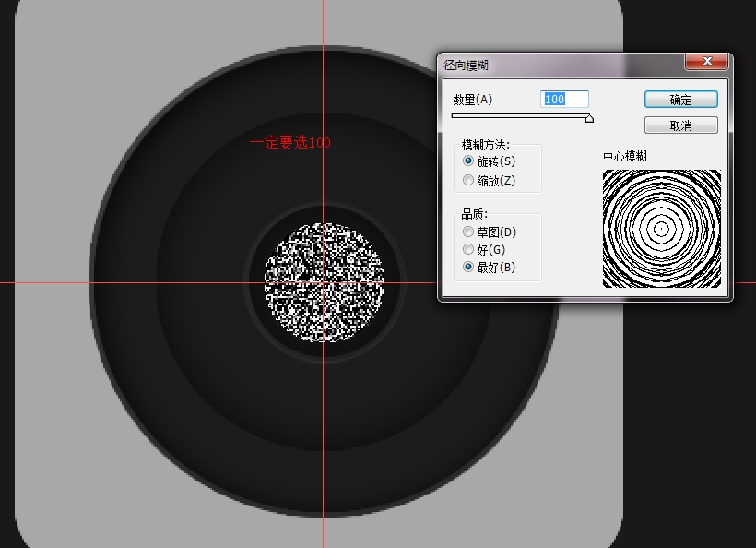Click the 数量(A) amount input field

click(564, 99)
